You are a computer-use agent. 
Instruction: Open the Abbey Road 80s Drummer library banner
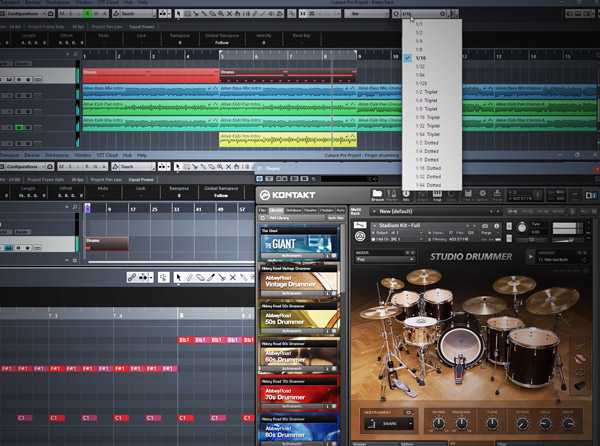(300, 431)
